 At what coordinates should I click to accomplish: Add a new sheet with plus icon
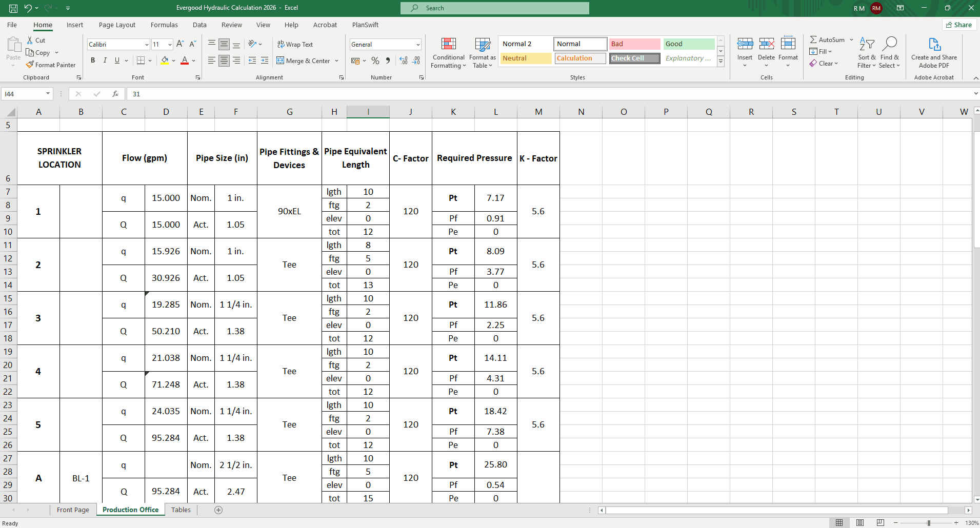[x=218, y=510]
